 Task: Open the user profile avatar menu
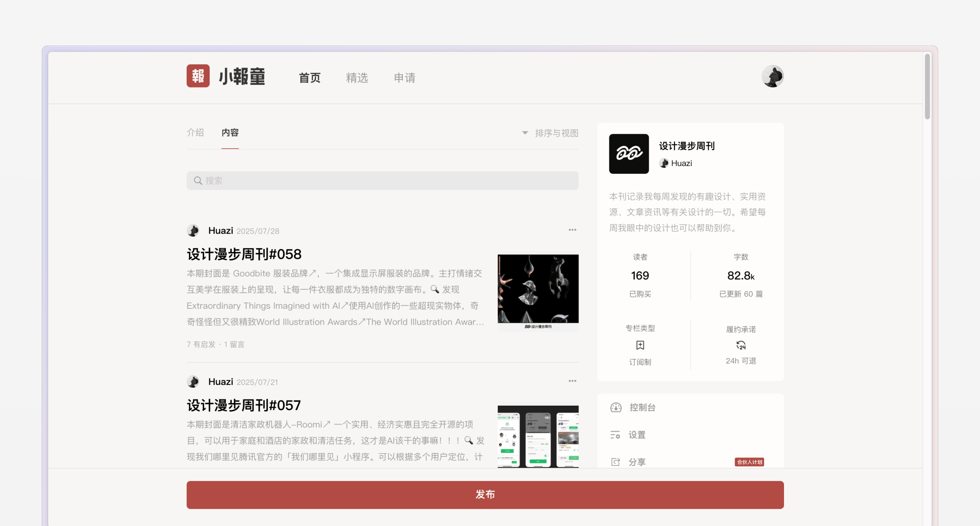click(772, 76)
